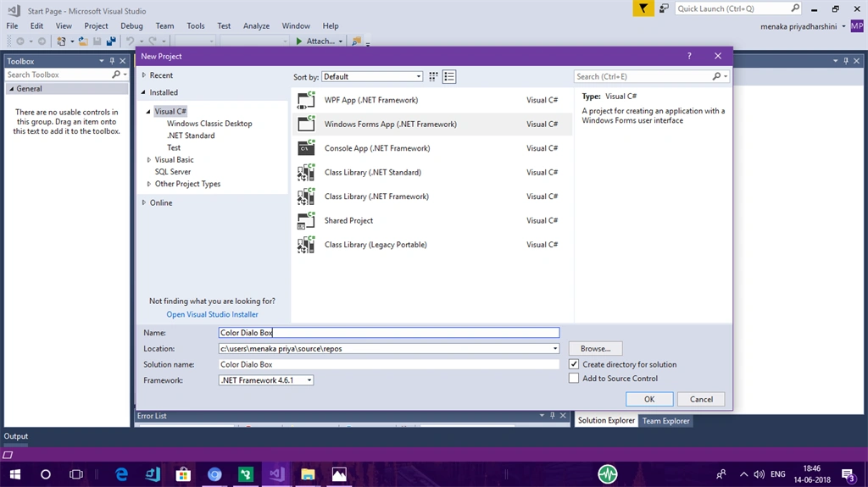Open the .NET Framework 4.6.1 version dropdown
The height and width of the screenshot is (487, 868).
pos(265,380)
